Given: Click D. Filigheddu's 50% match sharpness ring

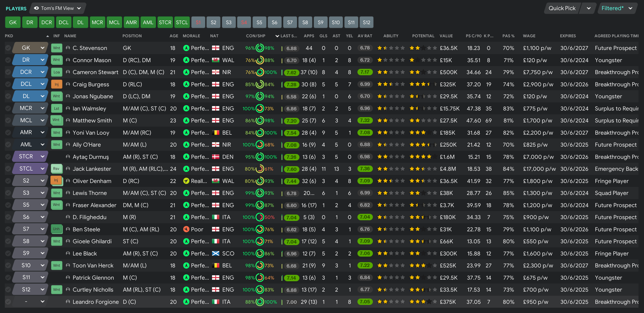Looking at the screenshot, I should (x=260, y=217).
